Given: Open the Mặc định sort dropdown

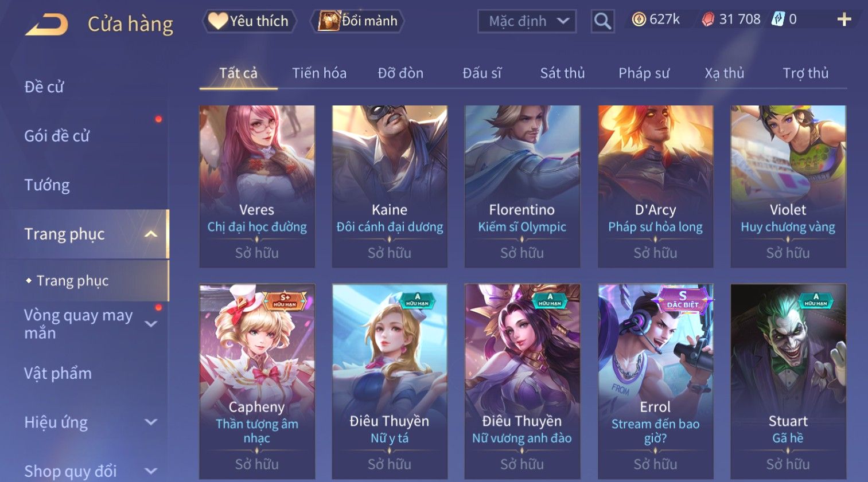Looking at the screenshot, I should pyautogui.click(x=527, y=21).
